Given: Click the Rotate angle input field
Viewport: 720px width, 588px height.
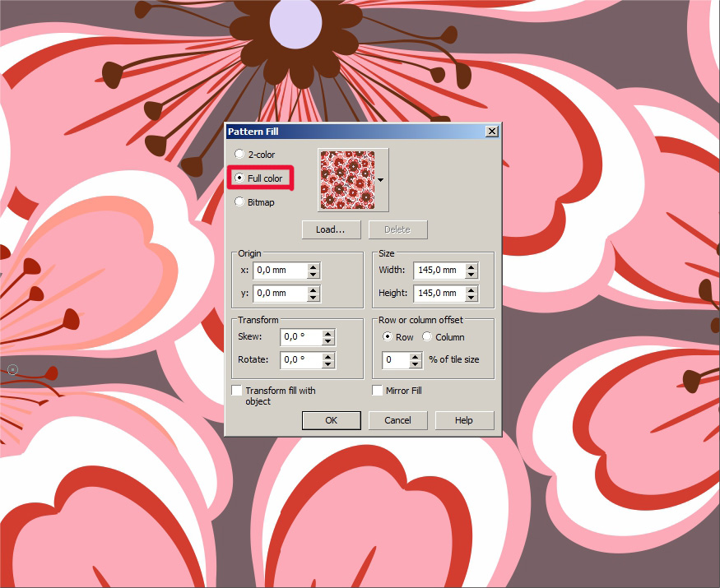Looking at the screenshot, I should [x=301, y=360].
